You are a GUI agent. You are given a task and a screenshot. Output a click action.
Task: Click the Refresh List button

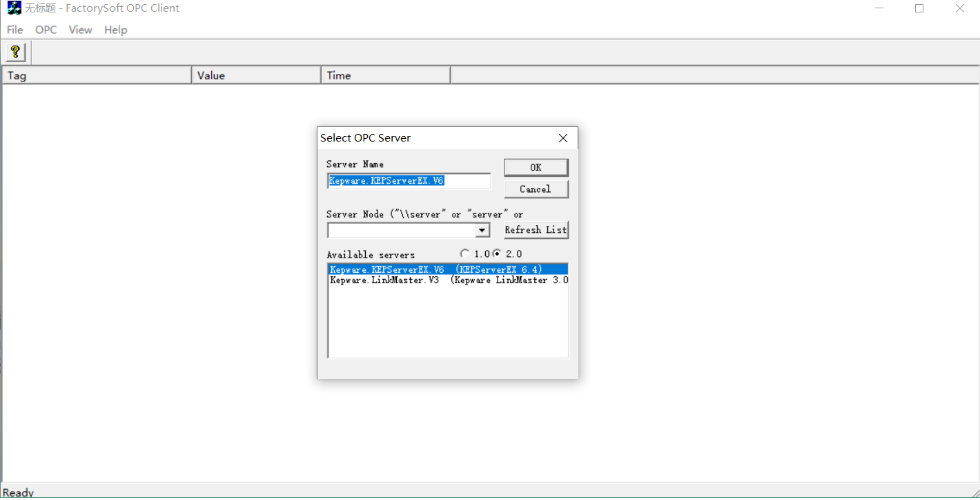[x=536, y=229]
